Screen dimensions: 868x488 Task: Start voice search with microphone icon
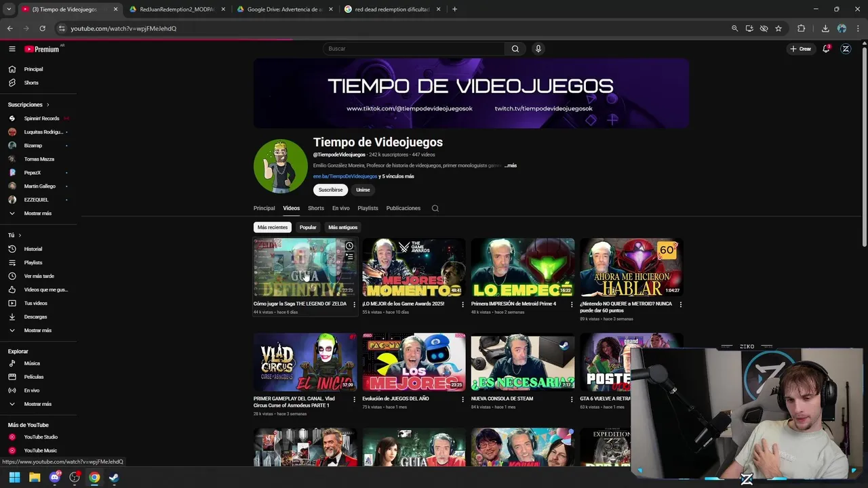tap(538, 49)
